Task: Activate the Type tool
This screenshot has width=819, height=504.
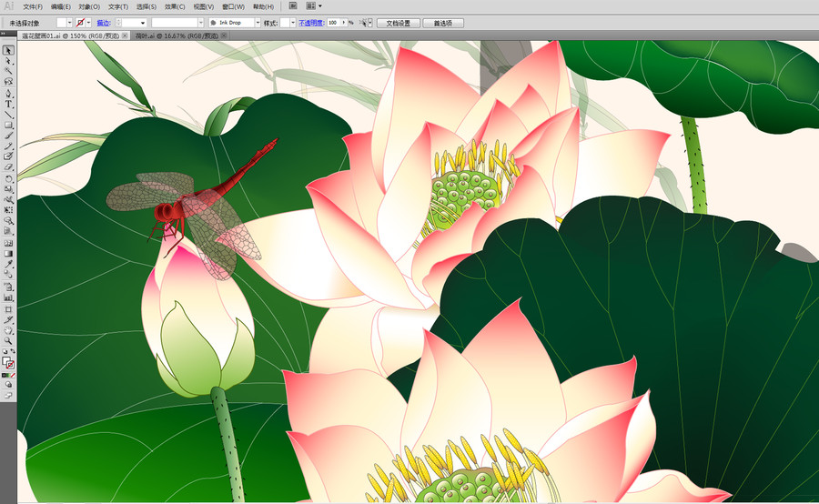Action: 8,105
